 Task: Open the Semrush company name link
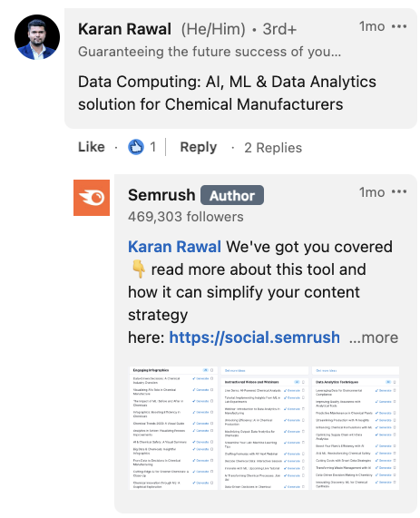[x=161, y=195]
